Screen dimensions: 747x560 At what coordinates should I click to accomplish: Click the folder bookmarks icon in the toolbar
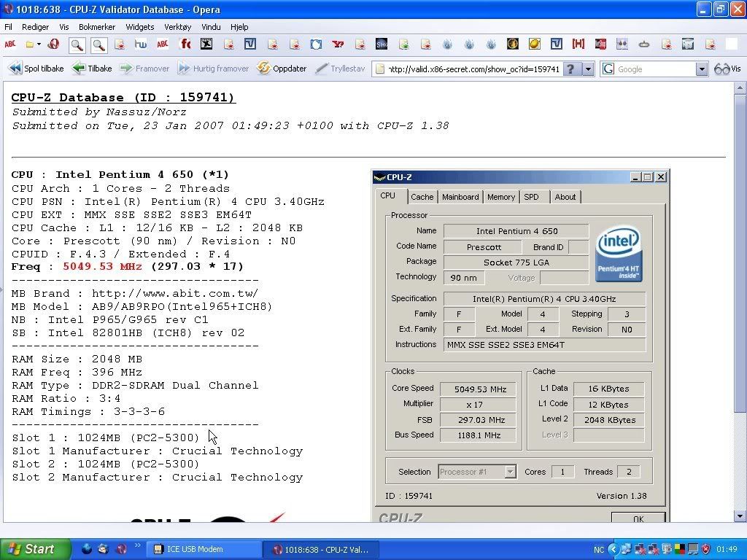pyautogui.click(x=29, y=44)
